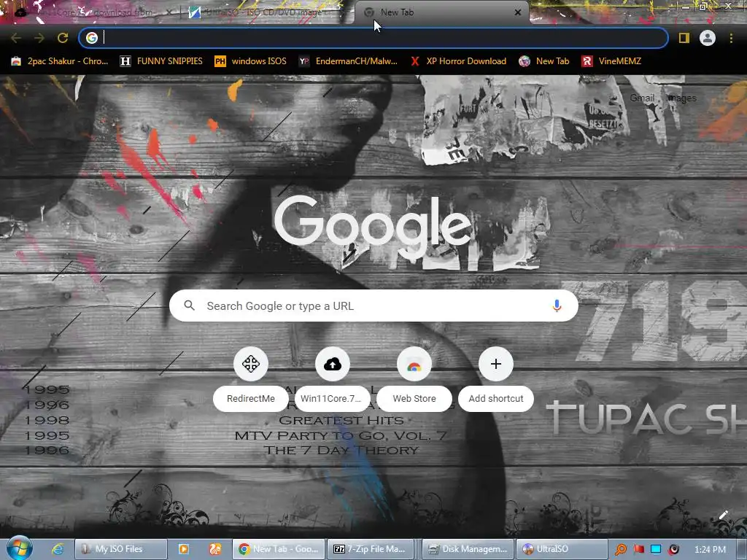Open the Web Store shortcut icon

click(414, 364)
